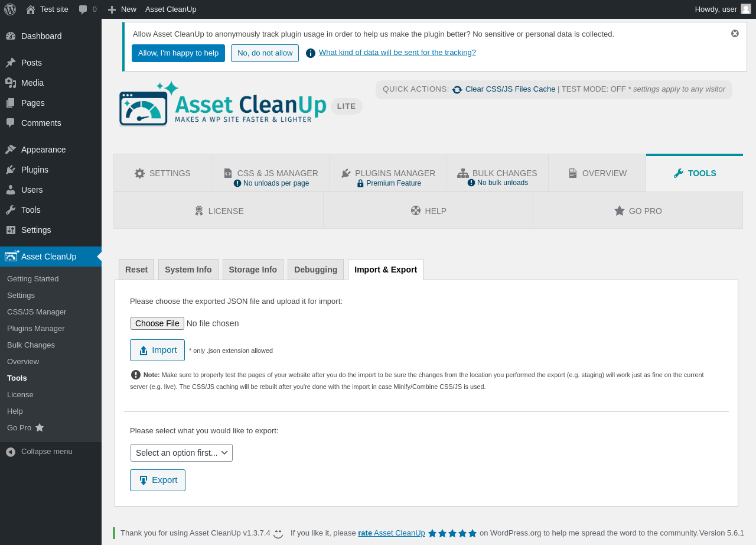Click the No, do not allow button
Screen dimensions: 756x545
(265, 53)
